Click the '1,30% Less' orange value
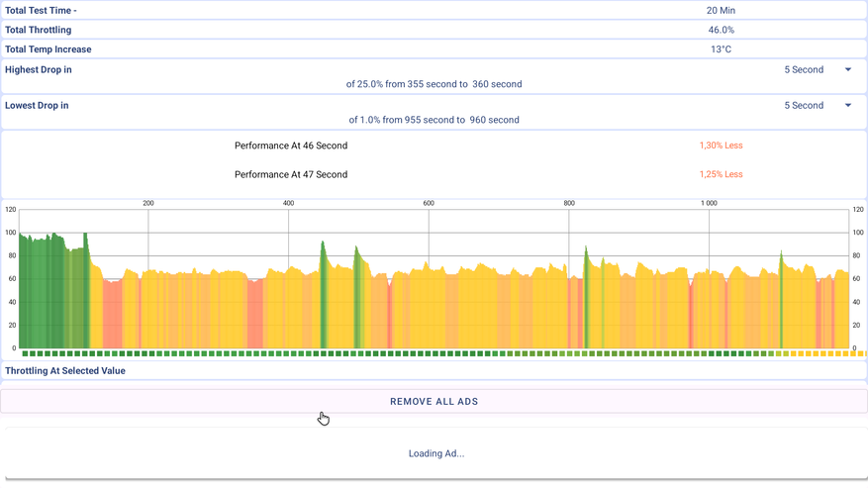The width and height of the screenshot is (868, 488). [721, 146]
